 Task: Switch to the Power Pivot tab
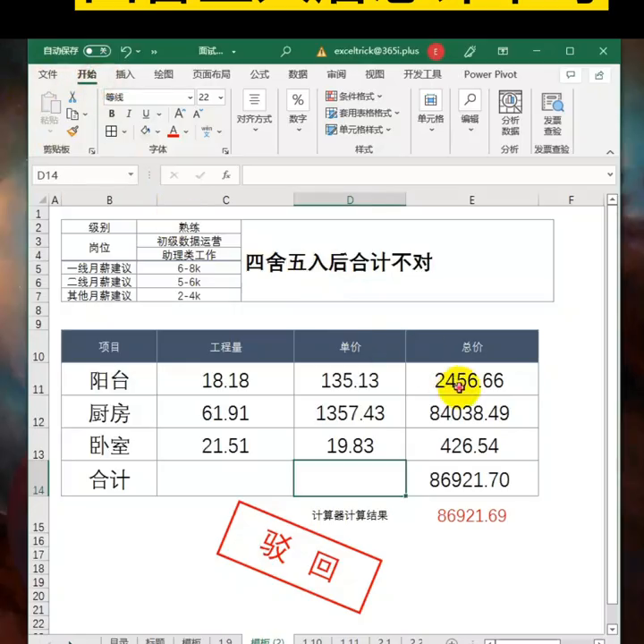(490, 74)
